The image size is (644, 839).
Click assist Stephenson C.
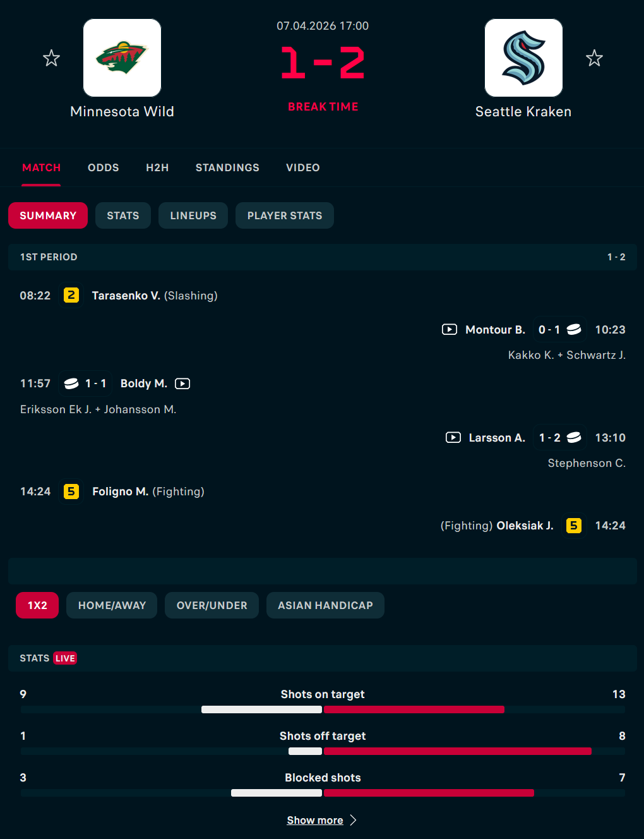(x=587, y=463)
